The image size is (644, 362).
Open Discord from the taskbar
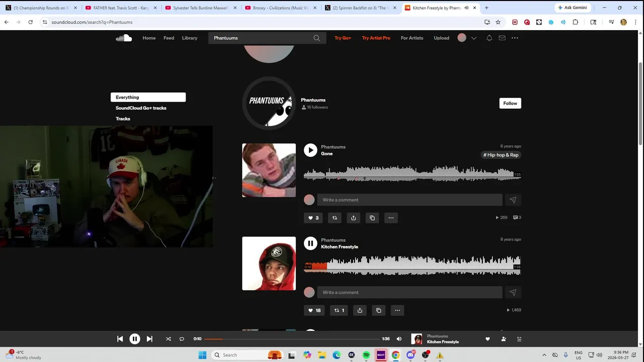tap(411, 355)
